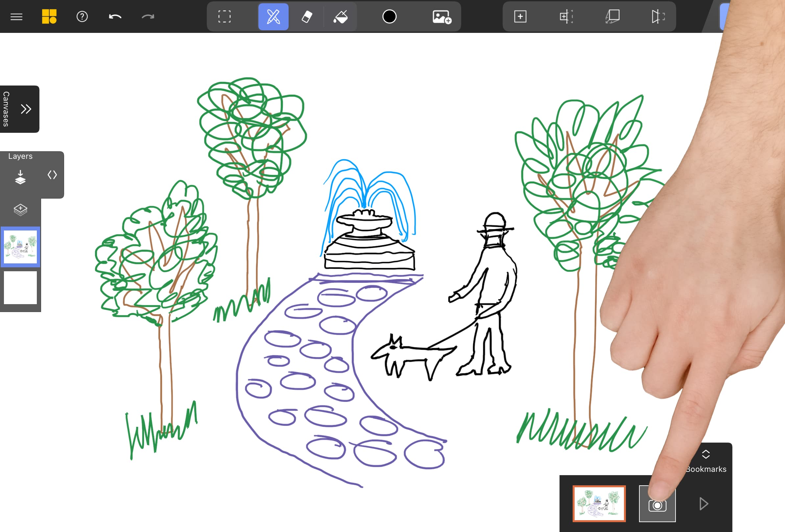
Task: Capture a new bookmark with the camera button
Action: (657, 505)
